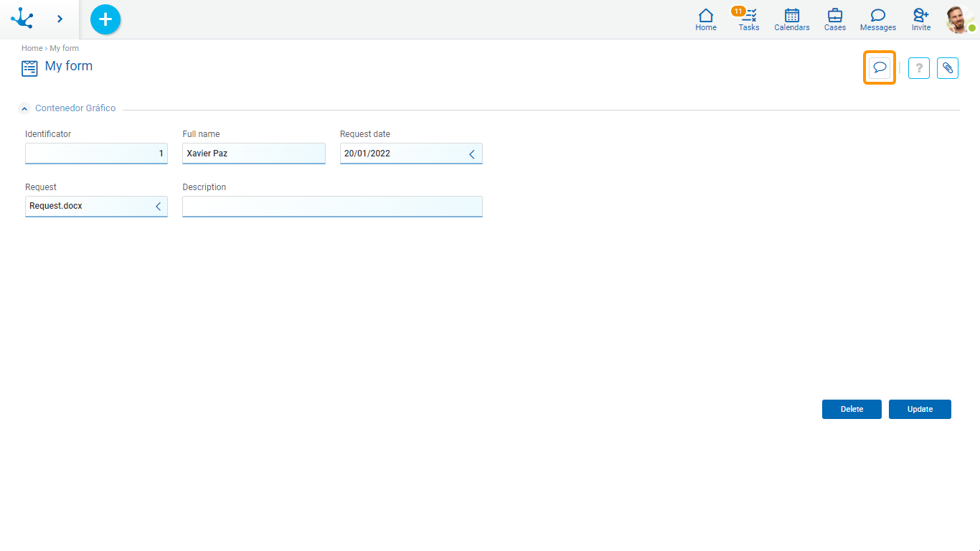Open Cases briefcase icon
This screenshot has height=551, width=980.
pyautogui.click(x=835, y=19)
